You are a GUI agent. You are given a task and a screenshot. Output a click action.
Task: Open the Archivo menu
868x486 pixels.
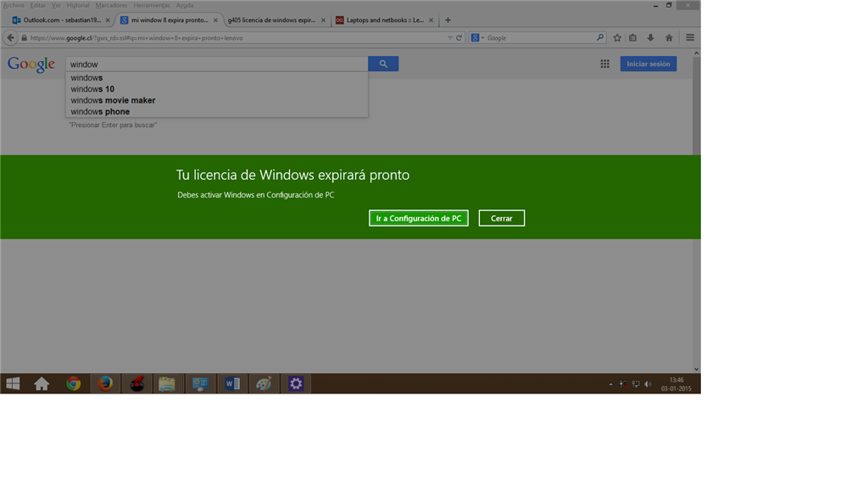[14, 5]
